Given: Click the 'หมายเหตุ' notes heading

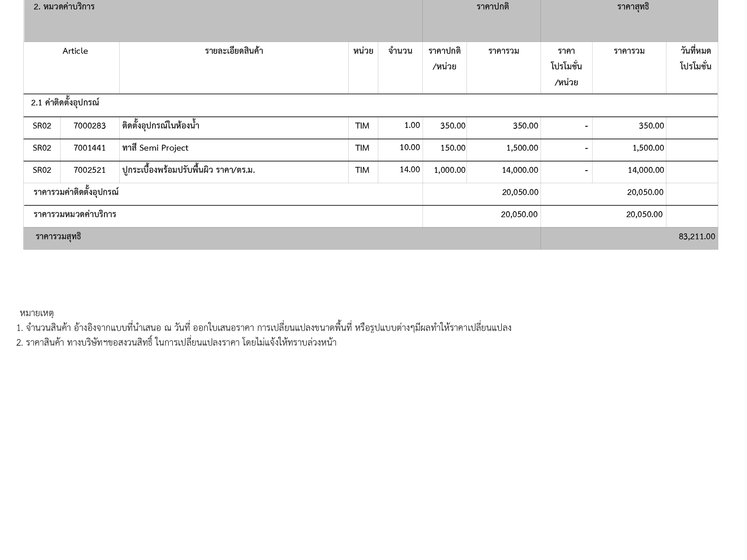Looking at the screenshot, I should pyautogui.click(x=37, y=313).
